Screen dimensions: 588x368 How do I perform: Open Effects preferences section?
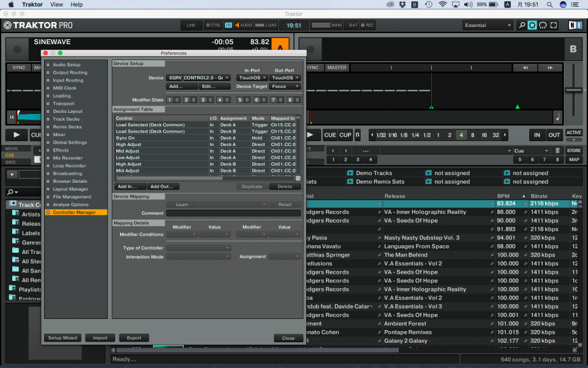(x=61, y=150)
